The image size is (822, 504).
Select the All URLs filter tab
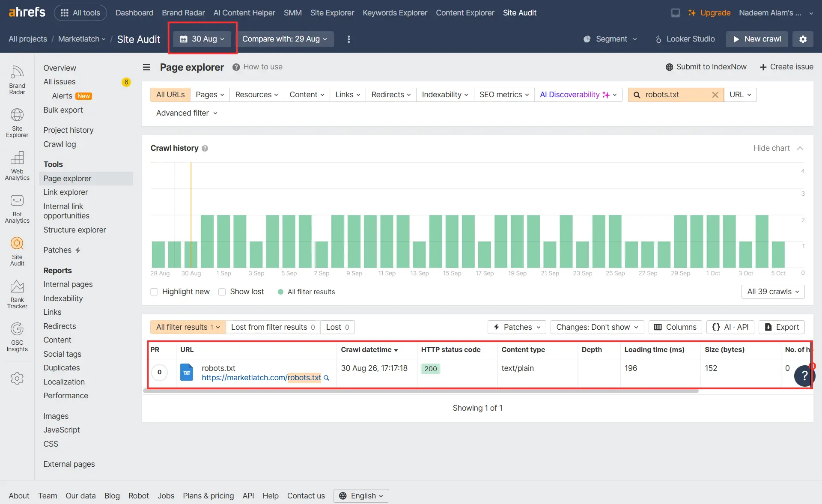click(170, 95)
